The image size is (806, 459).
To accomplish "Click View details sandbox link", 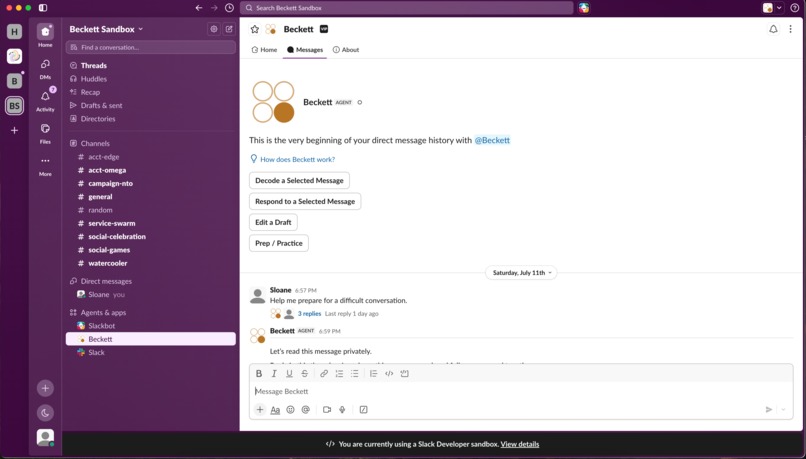I will (520, 444).
